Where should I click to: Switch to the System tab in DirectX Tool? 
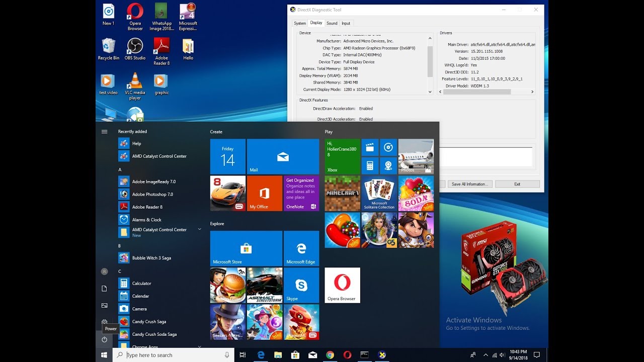pos(300,23)
